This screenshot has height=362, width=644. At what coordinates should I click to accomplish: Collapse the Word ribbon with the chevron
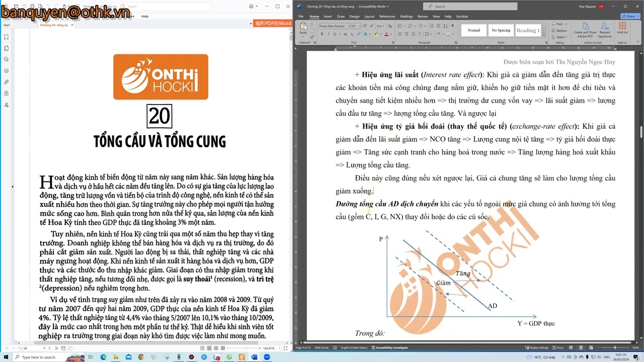coord(639,43)
